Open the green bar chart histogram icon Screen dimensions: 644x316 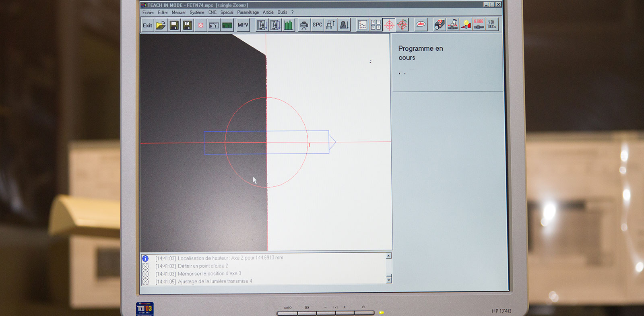(288, 25)
